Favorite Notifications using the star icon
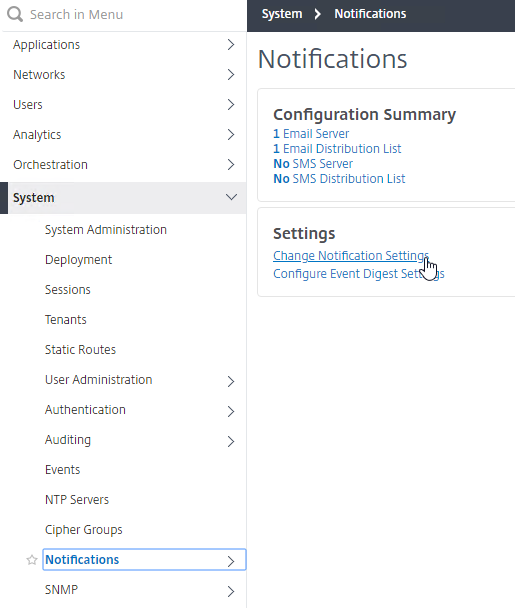 tap(32, 560)
